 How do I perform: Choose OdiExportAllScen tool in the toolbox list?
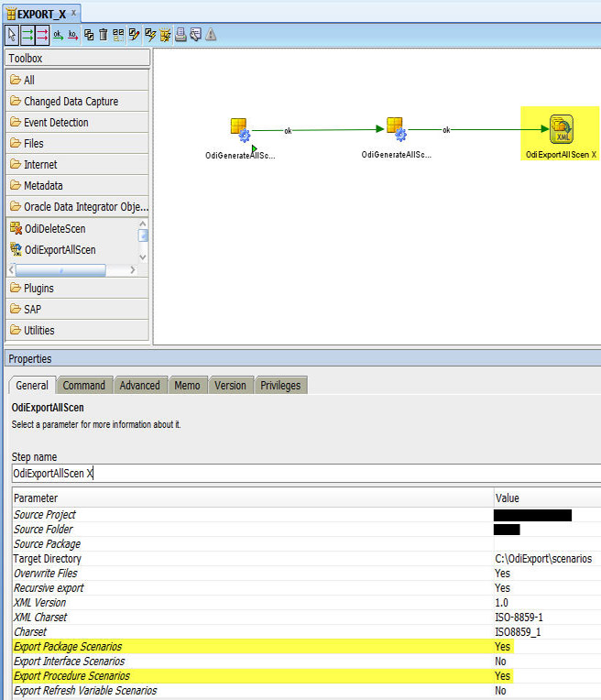pyautogui.click(x=60, y=250)
